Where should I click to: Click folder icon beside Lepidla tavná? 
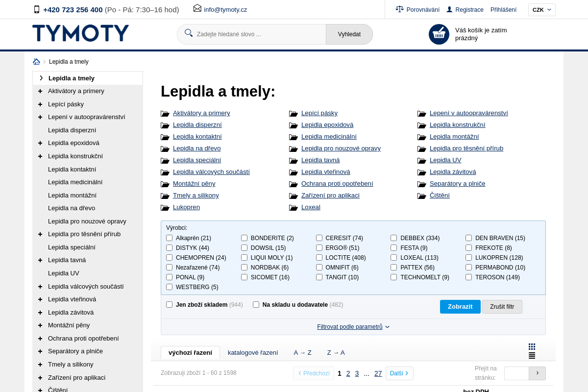coord(293,161)
